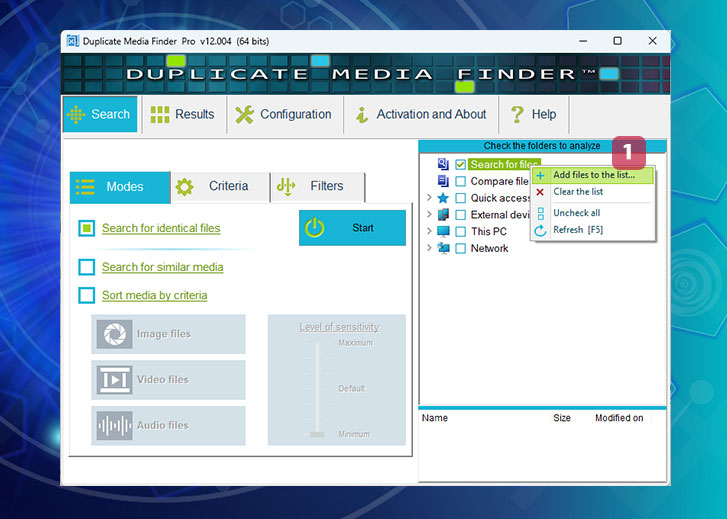Switch to the Criteria sub-tab
The height and width of the screenshot is (519, 727).
tap(220, 186)
